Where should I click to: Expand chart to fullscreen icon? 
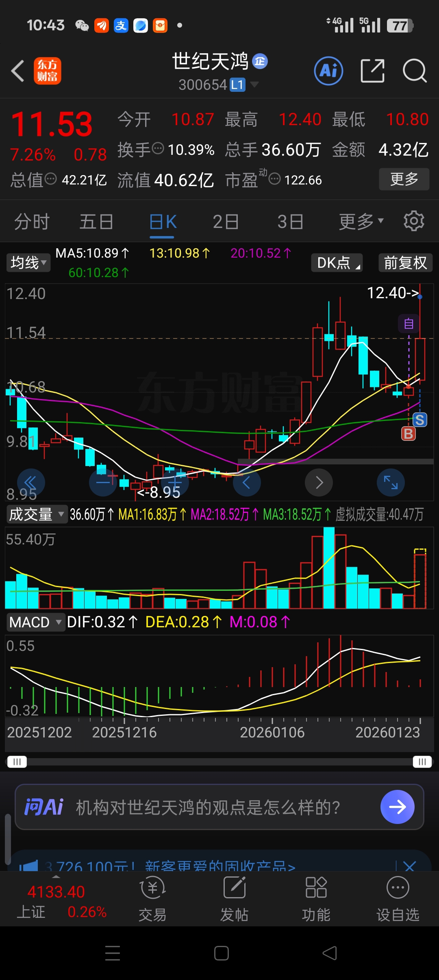click(391, 483)
